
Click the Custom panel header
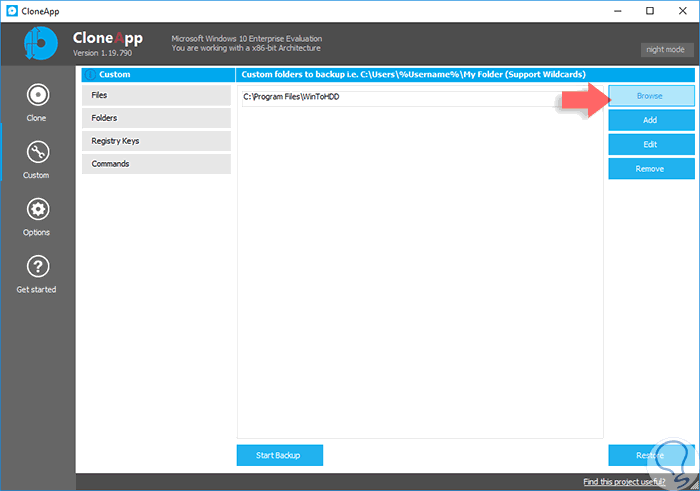point(158,75)
